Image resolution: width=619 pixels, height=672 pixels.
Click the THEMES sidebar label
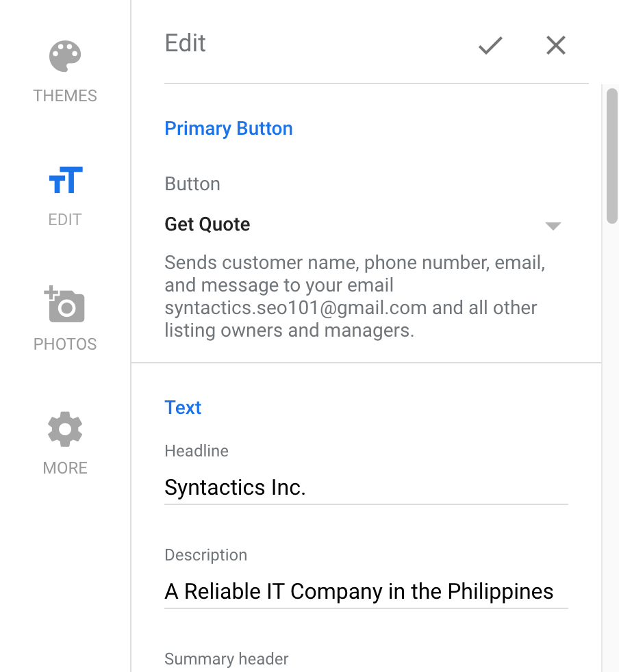tap(65, 96)
